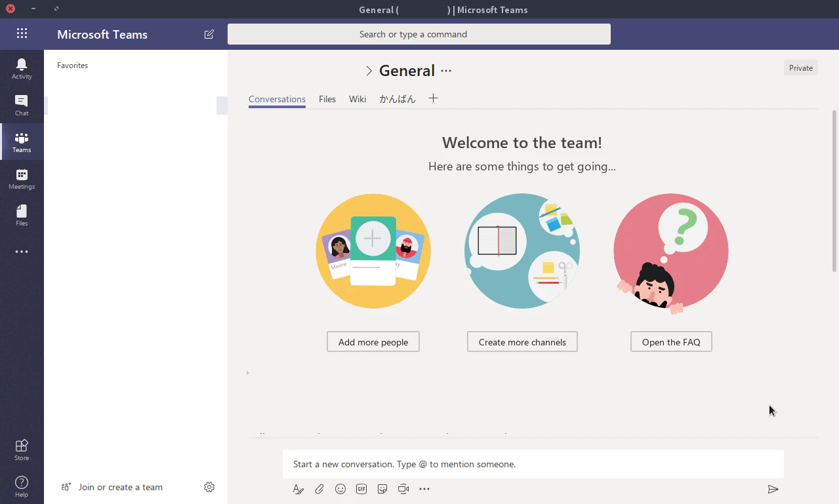Open General channel more options ellipsis
Screen dimensions: 839x504
(x=446, y=71)
